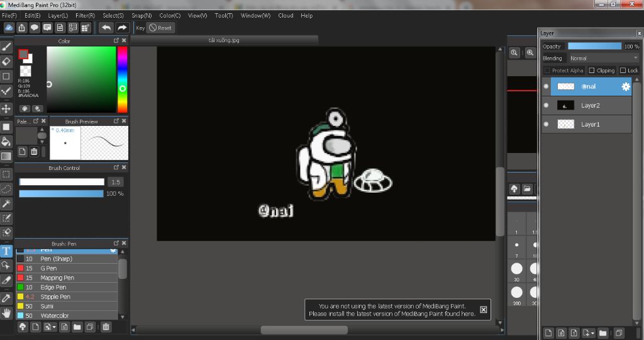Select the Bucket fill tool

pyautogui.click(x=6, y=141)
